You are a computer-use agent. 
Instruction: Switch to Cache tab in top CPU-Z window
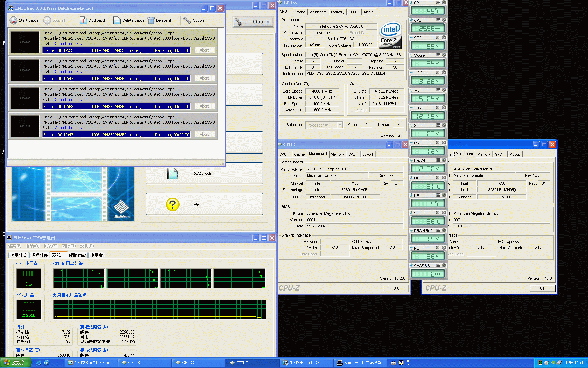pyautogui.click(x=300, y=12)
